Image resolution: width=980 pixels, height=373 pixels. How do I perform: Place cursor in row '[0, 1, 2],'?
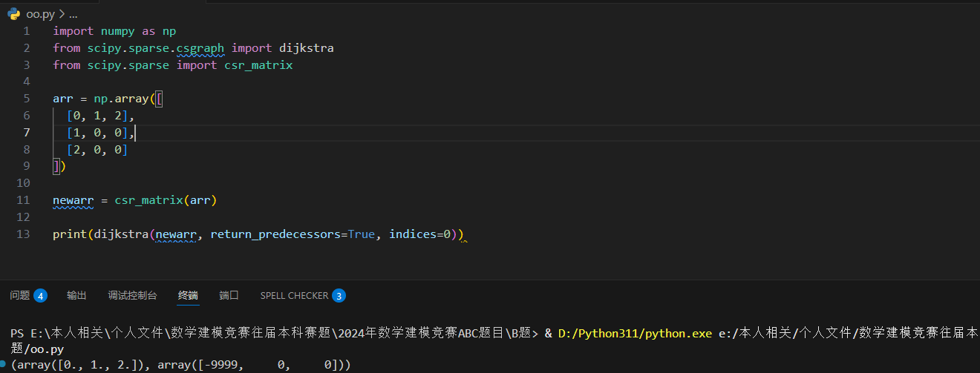click(x=101, y=116)
